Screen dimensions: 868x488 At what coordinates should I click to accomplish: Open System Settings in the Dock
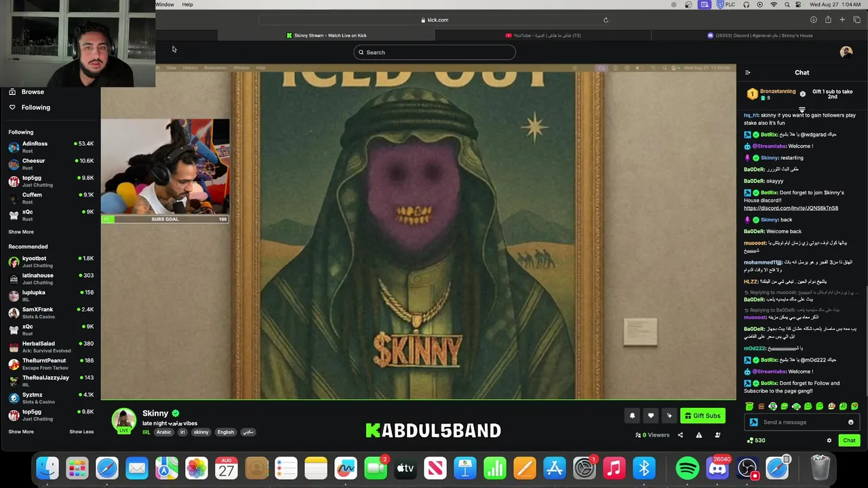585,468
